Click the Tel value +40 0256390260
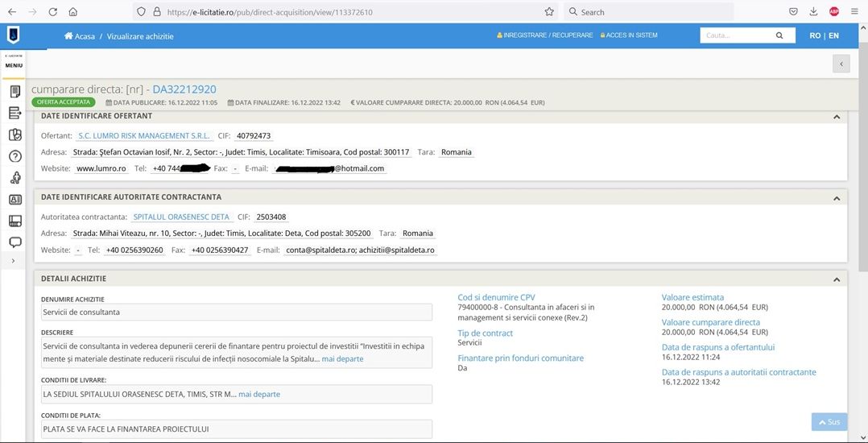 click(x=134, y=250)
